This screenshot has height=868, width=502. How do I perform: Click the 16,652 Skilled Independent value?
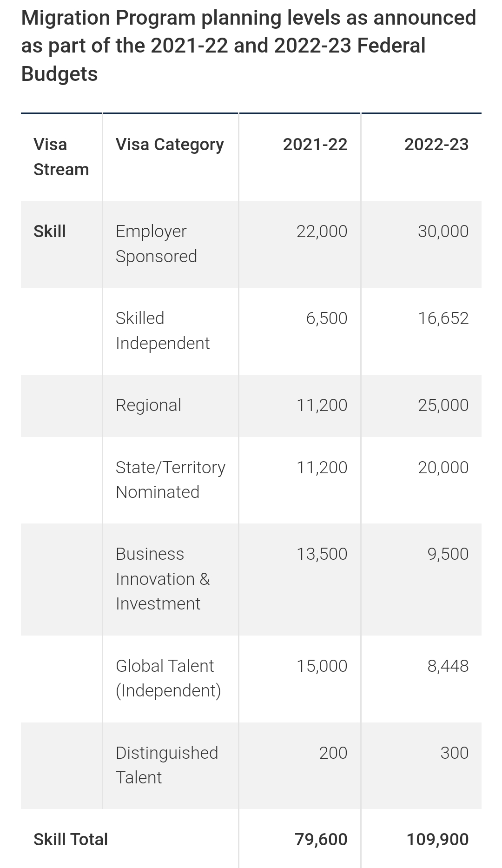coord(443,318)
